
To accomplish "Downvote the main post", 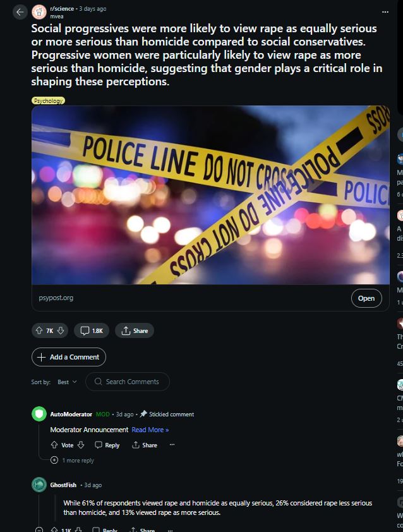I will (x=61, y=330).
